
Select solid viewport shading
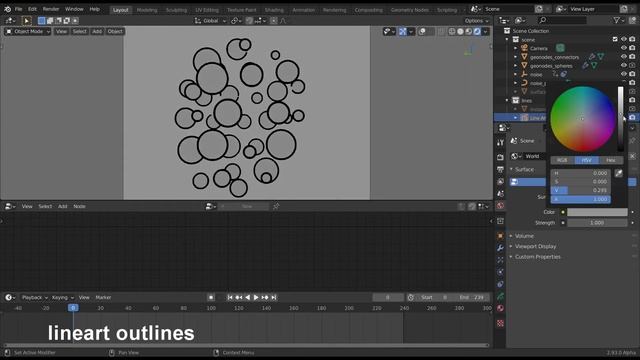pos(460,31)
